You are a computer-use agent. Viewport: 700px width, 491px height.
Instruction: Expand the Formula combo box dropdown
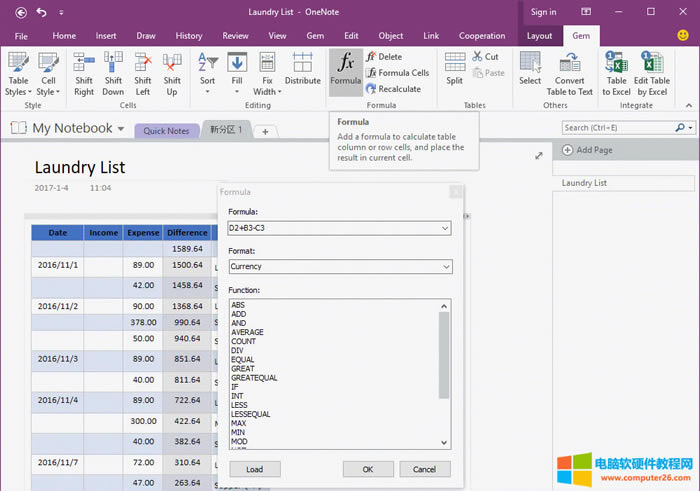tap(444, 228)
